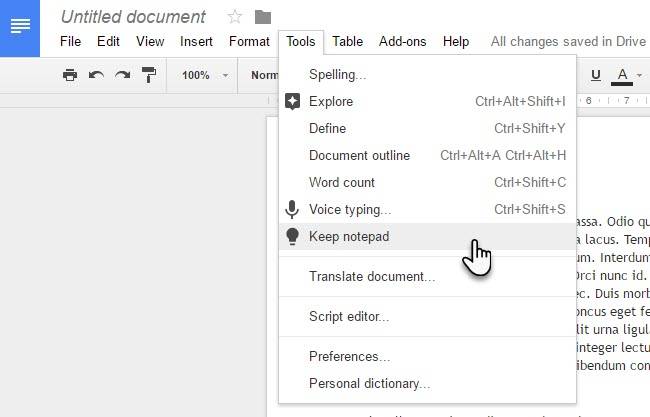Open the 100% zoom dropdown
Screen dimensions: 650x417
[204, 75]
